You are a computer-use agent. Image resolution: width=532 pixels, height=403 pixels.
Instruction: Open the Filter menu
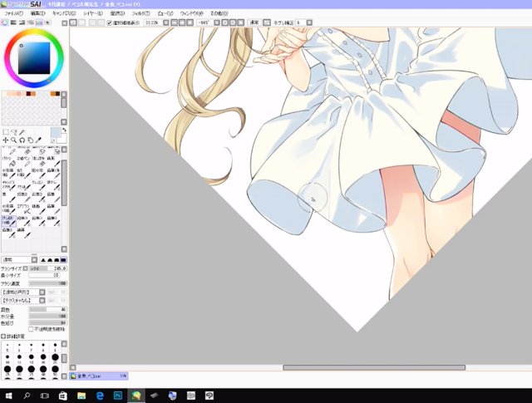coord(140,13)
